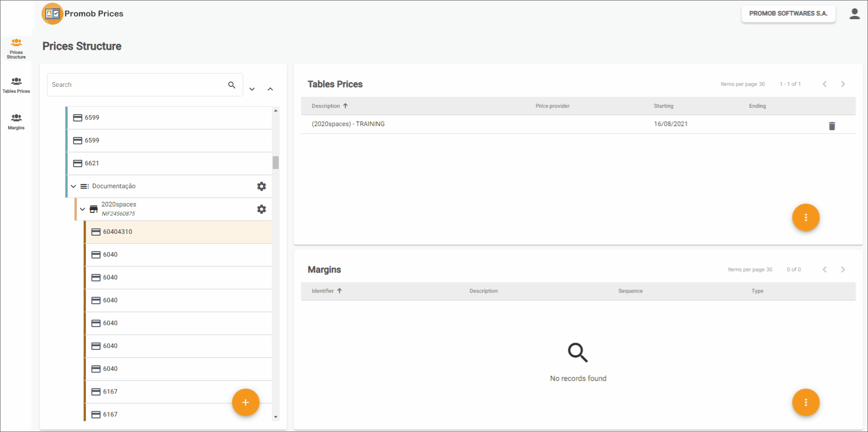Click the search magnifier icon

[x=232, y=85]
